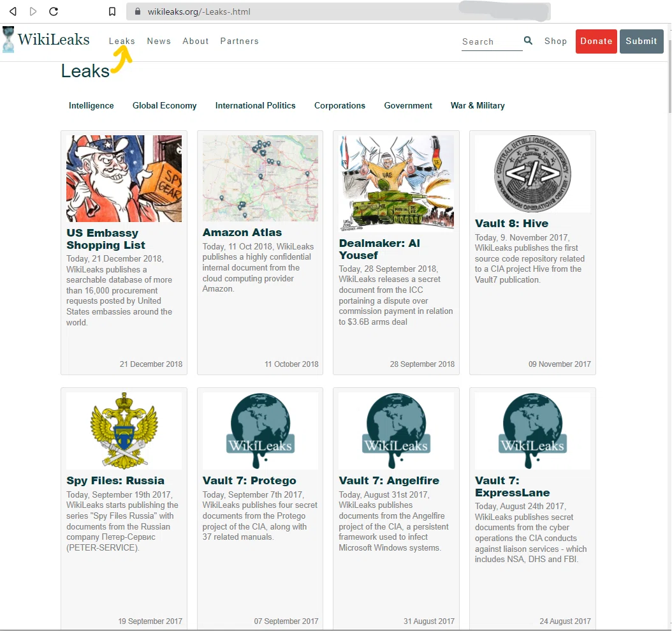Click the search magnifier icon

(x=528, y=40)
